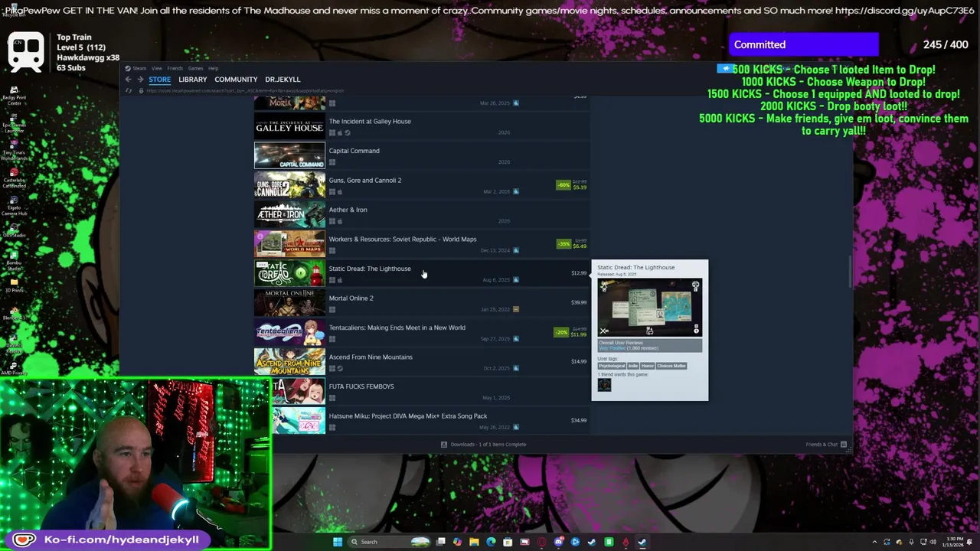The image size is (980, 551).
Task: Open the DR.JEKYLL profile tab
Action: tap(283, 80)
